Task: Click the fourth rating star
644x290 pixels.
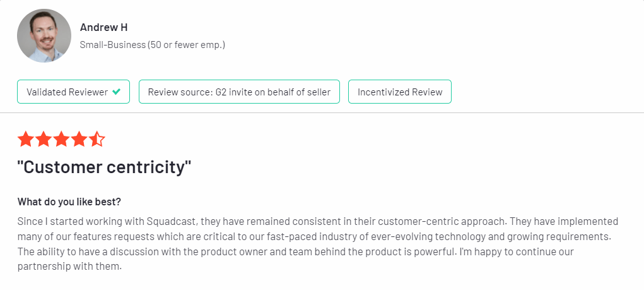Action: click(x=79, y=140)
